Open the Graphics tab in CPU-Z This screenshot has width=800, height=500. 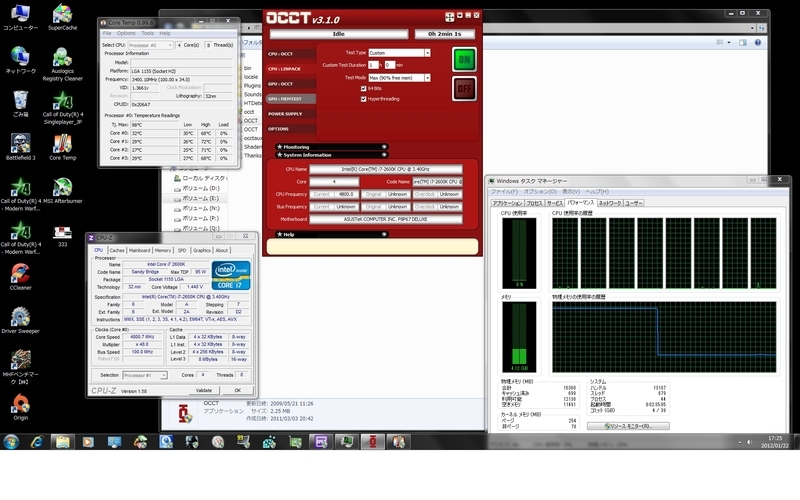(x=202, y=251)
